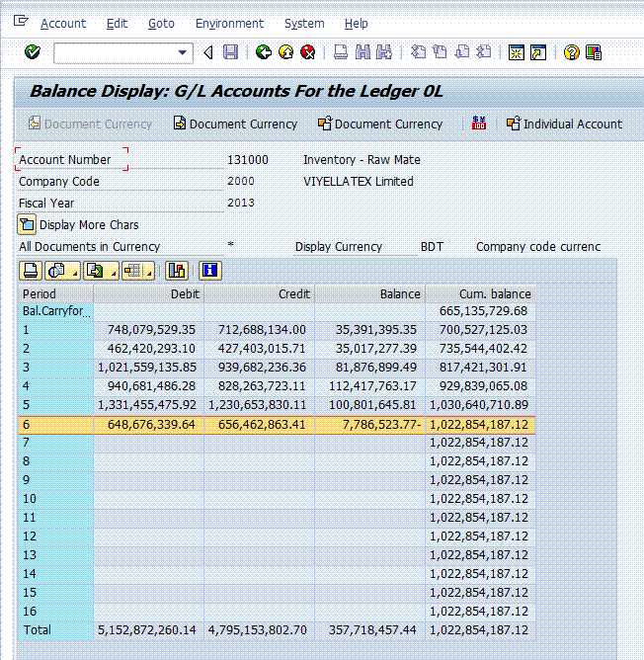Open the Account menu
644x660 pixels.
[x=63, y=24]
